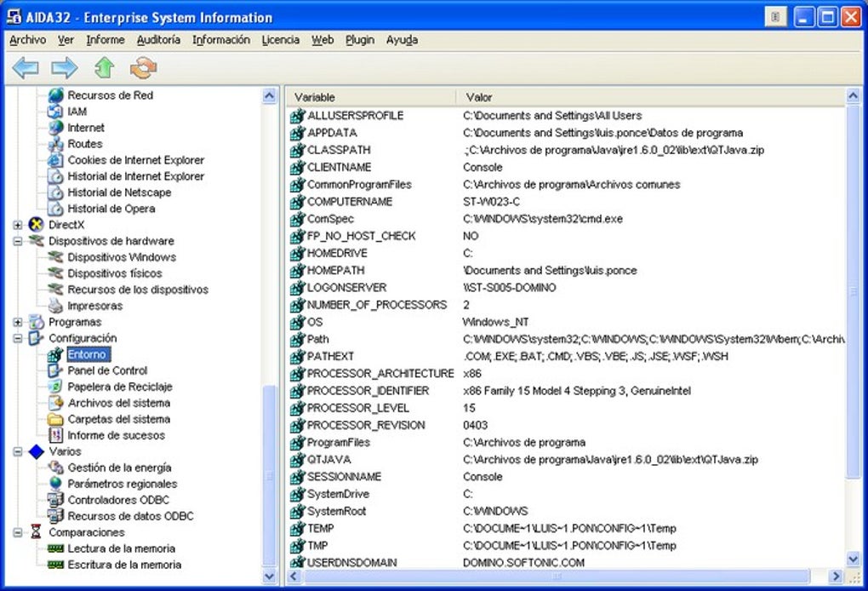Image resolution: width=868 pixels, height=591 pixels.
Task: Open the Auditoría menu
Action: (158, 40)
